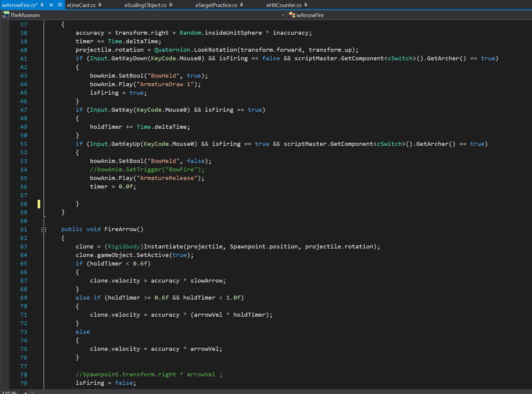Click on 'SetActive' on line 64
Image resolution: width=532 pixels, height=394 pixels.
click(x=153, y=255)
